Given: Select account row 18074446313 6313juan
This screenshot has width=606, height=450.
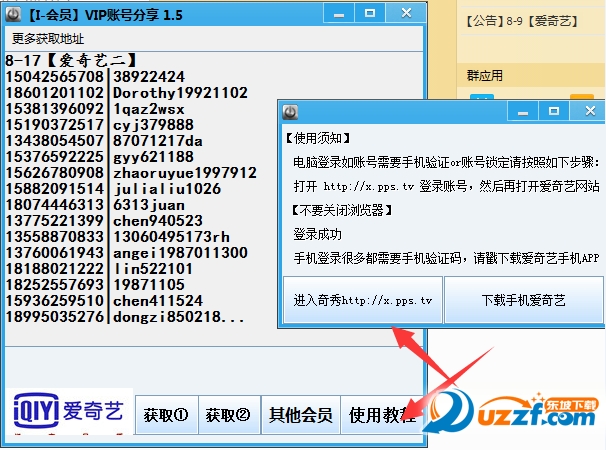Looking at the screenshot, I should [95, 205].
